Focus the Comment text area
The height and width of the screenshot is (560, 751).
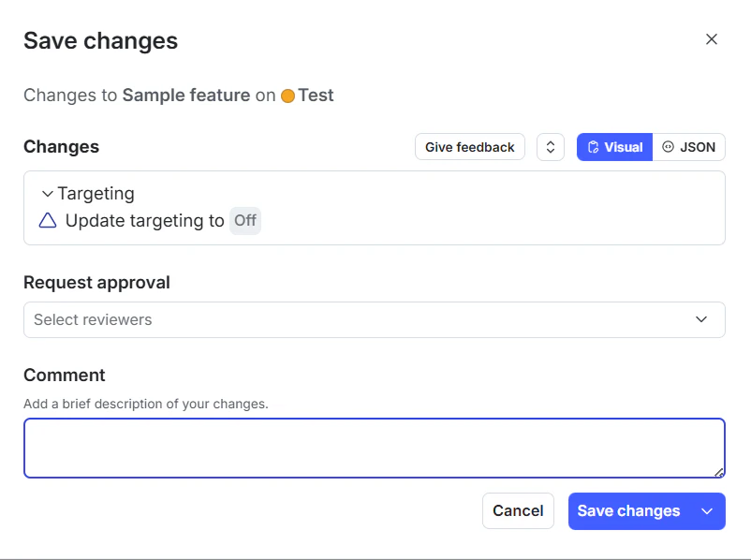[374, 448]
